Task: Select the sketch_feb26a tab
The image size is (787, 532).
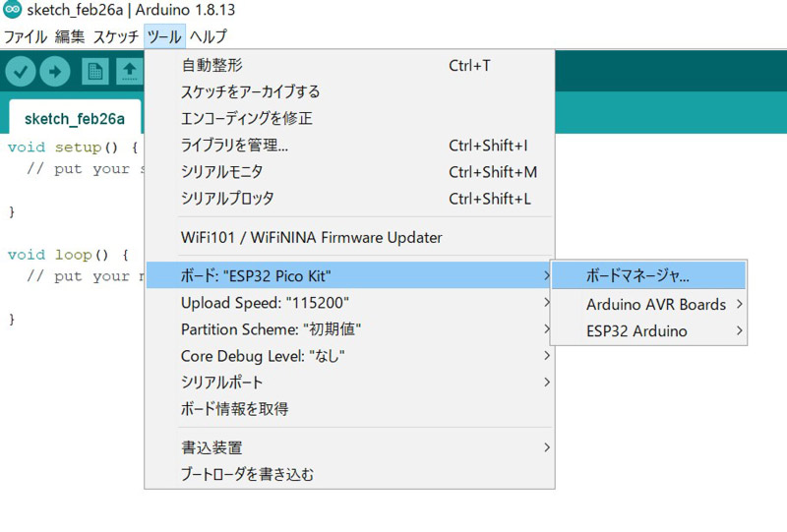Action: [75, 118]
